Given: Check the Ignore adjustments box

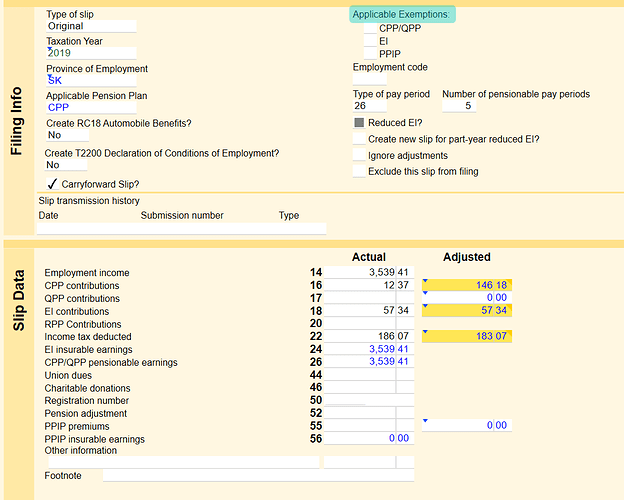Looking at the screenshot, I should (359, 155).
